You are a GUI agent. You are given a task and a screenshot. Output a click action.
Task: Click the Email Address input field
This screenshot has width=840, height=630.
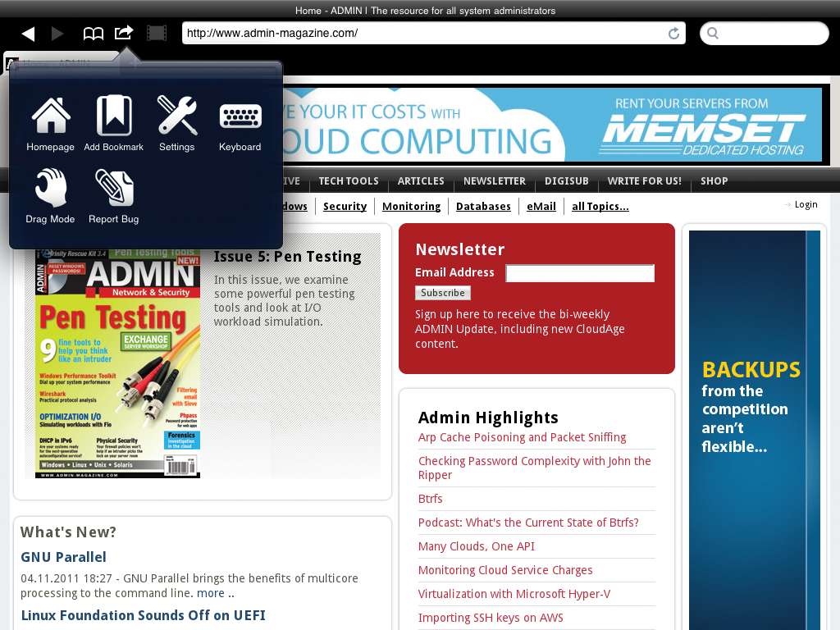pyautogui.click(x=580, y=273)
